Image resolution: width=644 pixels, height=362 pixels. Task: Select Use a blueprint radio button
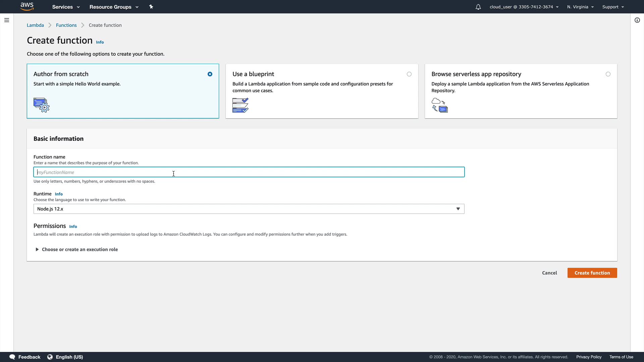tap(409, 74)
